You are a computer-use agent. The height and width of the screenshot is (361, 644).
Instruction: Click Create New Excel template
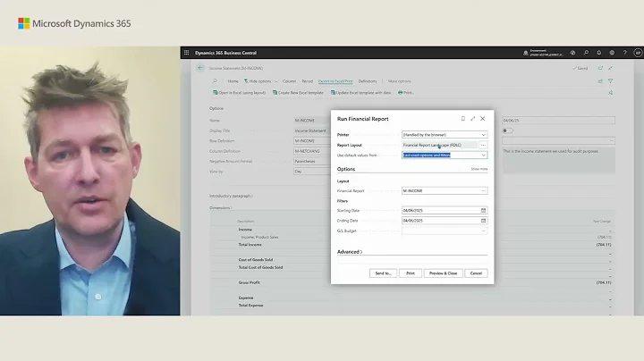pyautogui.click(x=298, y=93)
